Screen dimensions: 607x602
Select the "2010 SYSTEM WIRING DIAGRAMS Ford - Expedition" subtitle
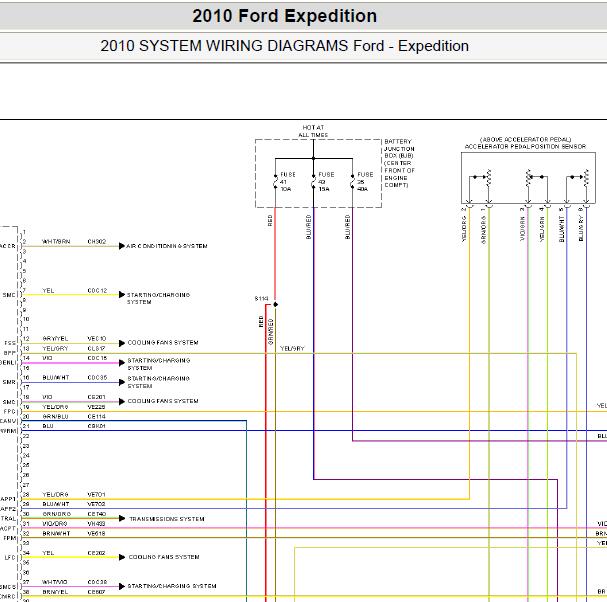point(285,46)
